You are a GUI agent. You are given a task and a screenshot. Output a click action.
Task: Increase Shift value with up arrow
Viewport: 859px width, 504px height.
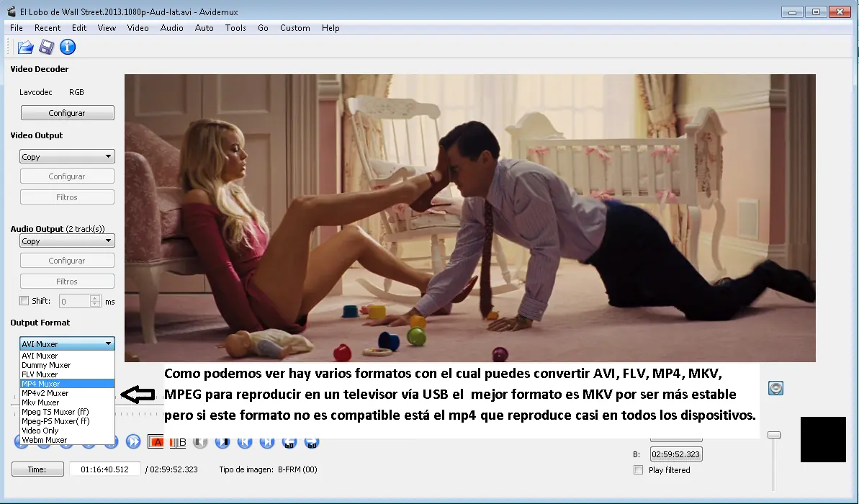pyautogui.click(x=95, y=298)
